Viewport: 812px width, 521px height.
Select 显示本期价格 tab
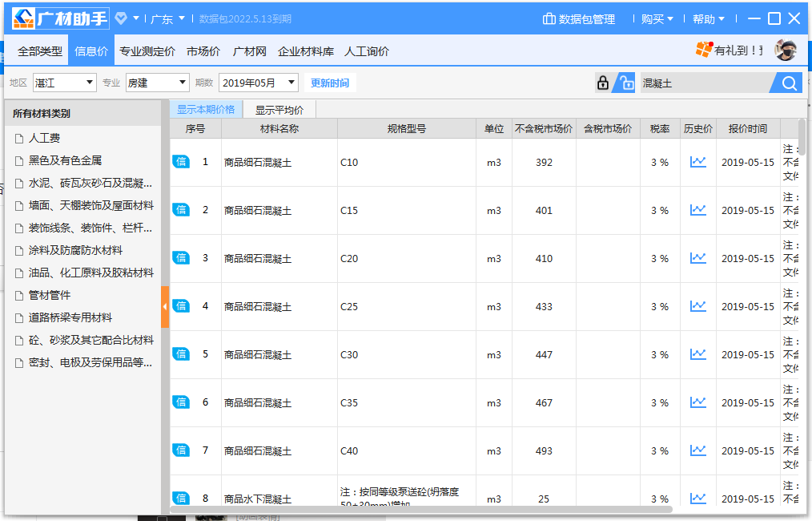206,109
